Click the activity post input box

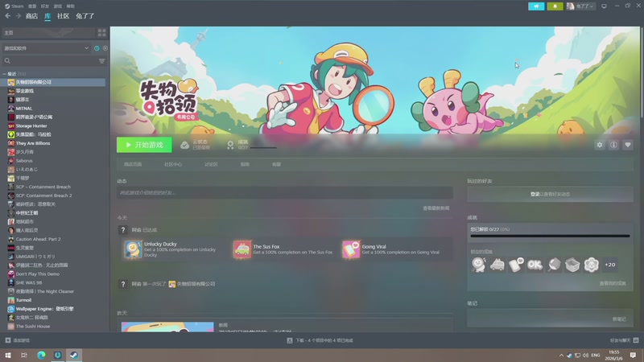pos(285,192)
